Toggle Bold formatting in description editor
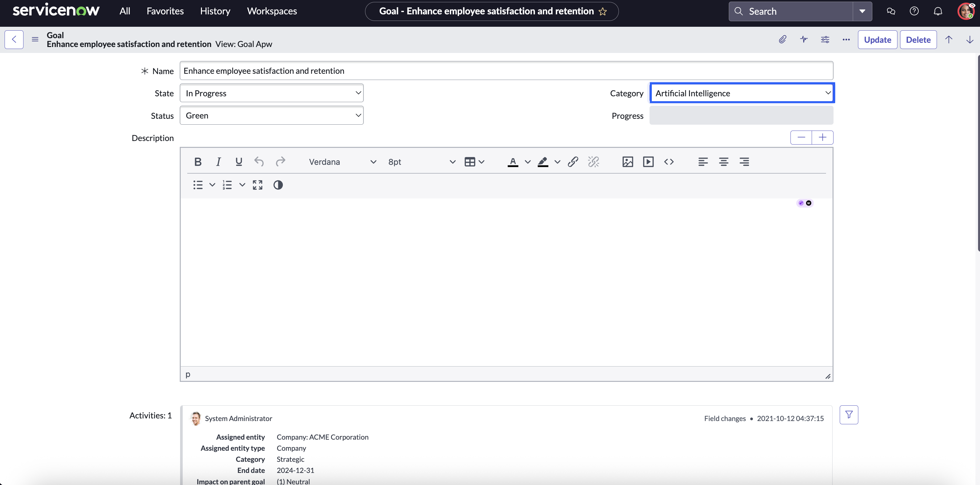This screenshot has width=980, height=485. pyautogui.click(x=198, y=162)
